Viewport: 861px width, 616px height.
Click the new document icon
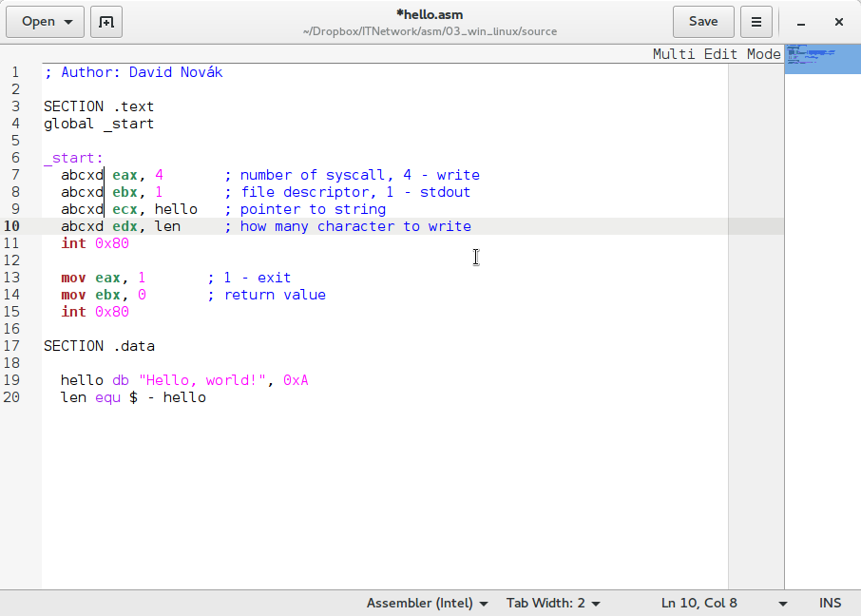(106, 21)
